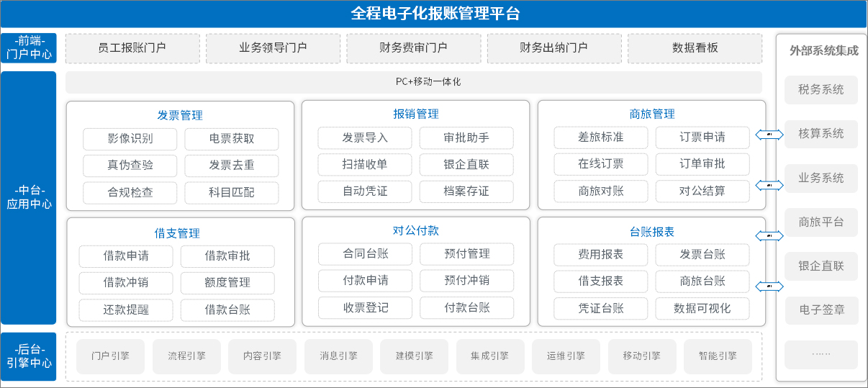Screen dimensions: 868x388
Task: Choose 合规检查
Action: point(130,193)
